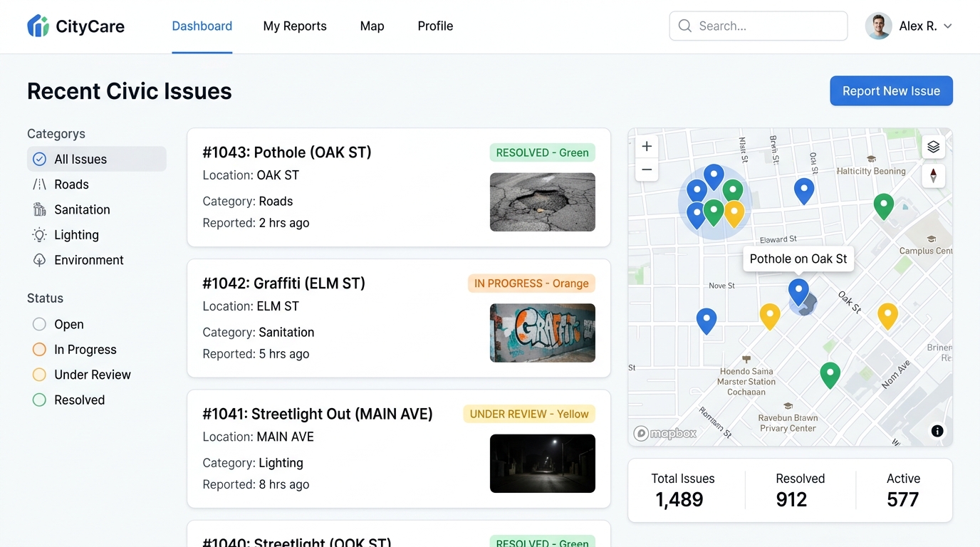Click the Report New Issue button
980x547 pixels.
[x=891, y=91]
